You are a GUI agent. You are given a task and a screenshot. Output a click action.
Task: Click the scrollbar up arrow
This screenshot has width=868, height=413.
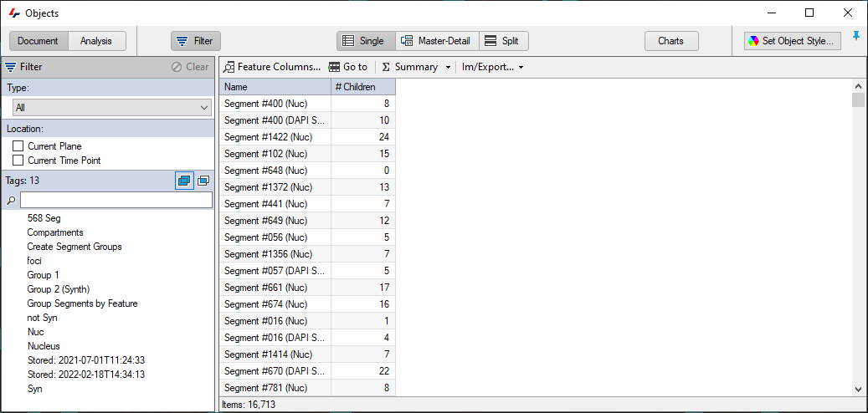pyautogui.click(x=858, y=86)
